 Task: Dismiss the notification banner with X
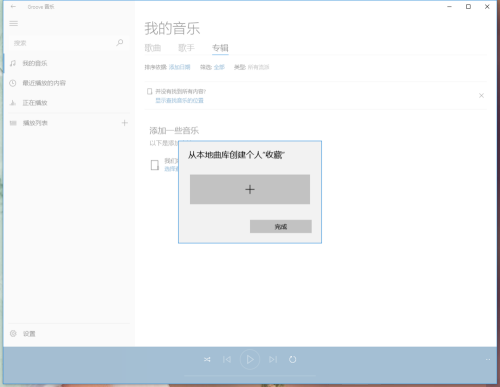[x=481, y=96]
